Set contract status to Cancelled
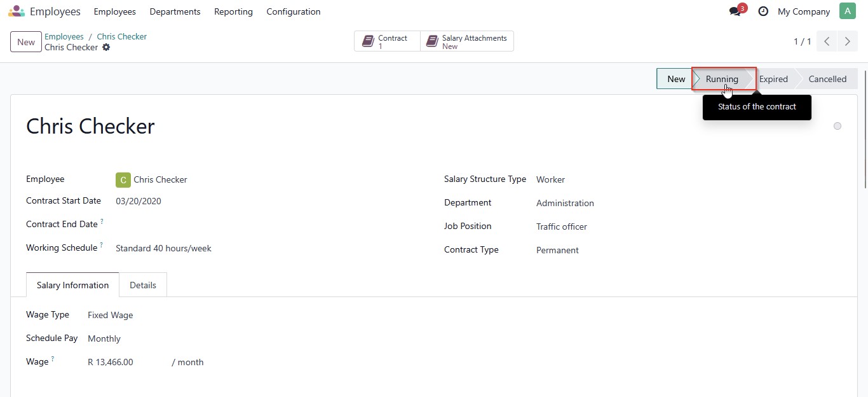The width and height of the screenshot is (868, 397). [x=827, y=79]
